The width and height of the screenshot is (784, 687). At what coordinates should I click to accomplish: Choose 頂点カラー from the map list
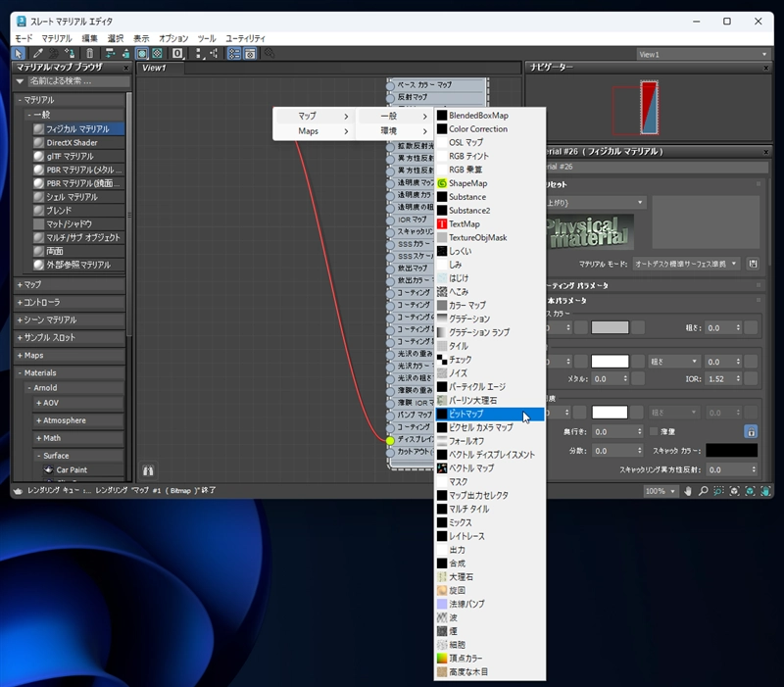pos(490,658)
